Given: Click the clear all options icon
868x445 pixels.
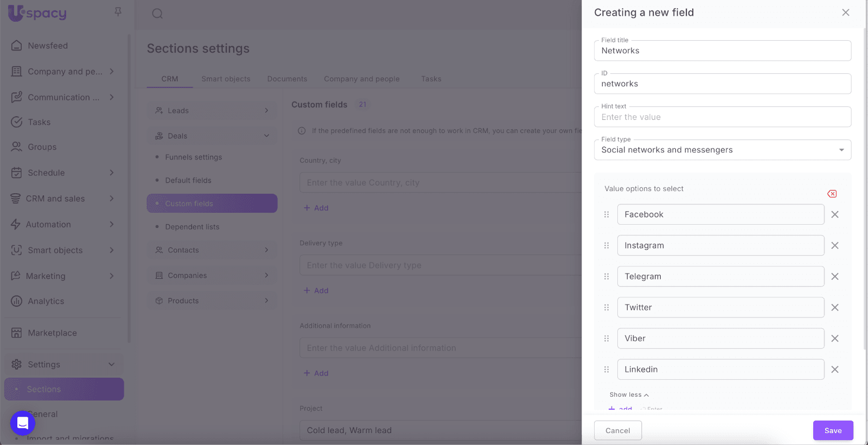Looking at the screenshot, I should pyautogui.click(x=832, y=194).
